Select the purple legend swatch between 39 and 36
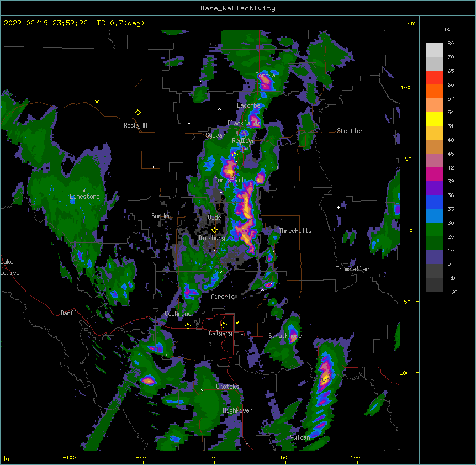Screen dimensions: 476x465 [434, 188]
